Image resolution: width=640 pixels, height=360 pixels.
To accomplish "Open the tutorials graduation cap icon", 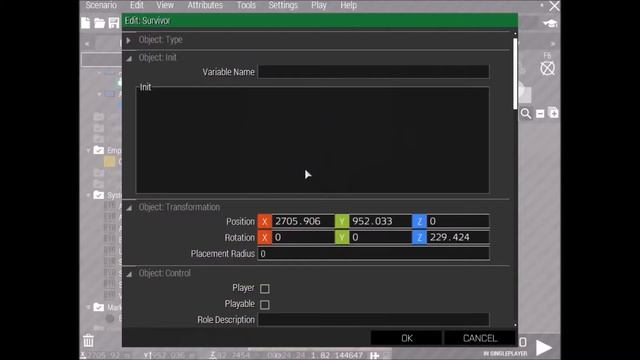I will tap(550, 24).
